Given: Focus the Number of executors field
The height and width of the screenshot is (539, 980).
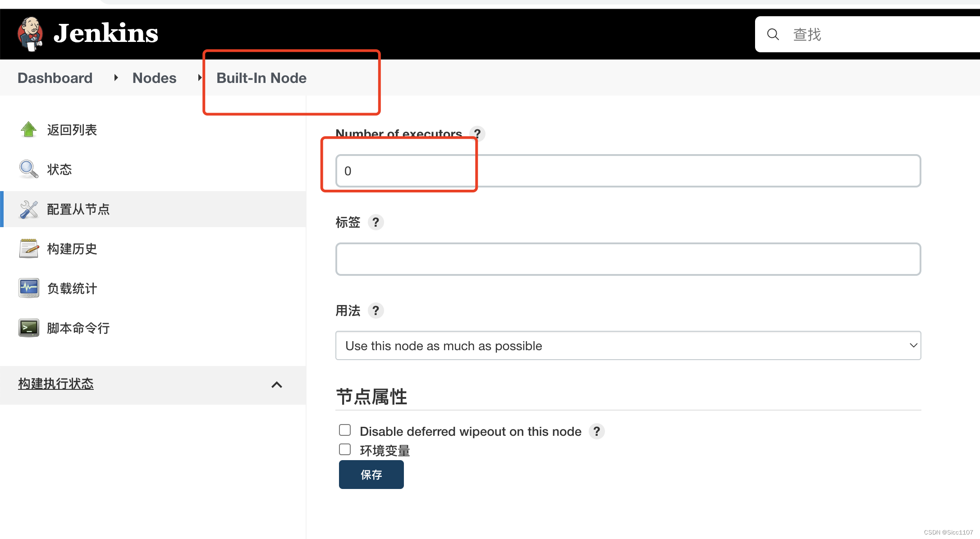Looking at the screenshot, I should (628, 171).
